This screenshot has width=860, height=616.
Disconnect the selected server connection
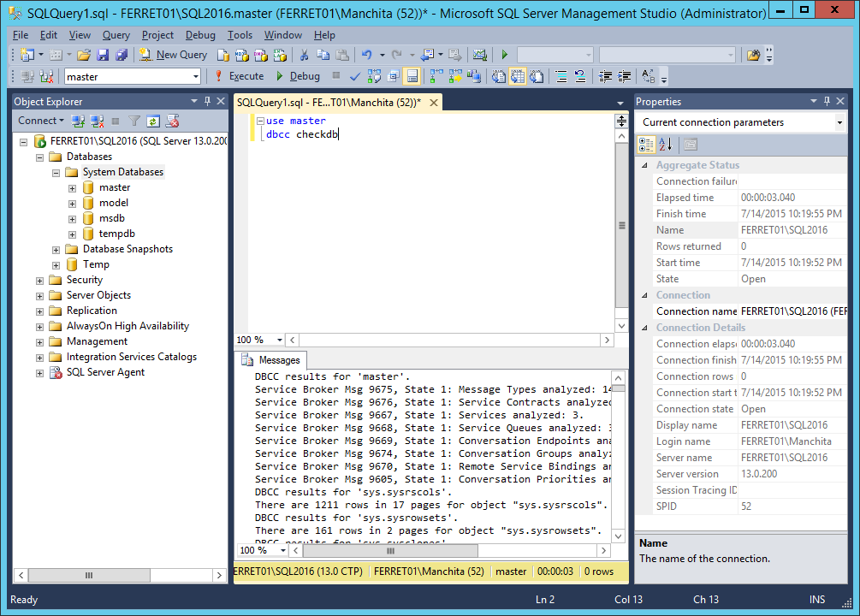pyautogui.click(x=97, y=120)
